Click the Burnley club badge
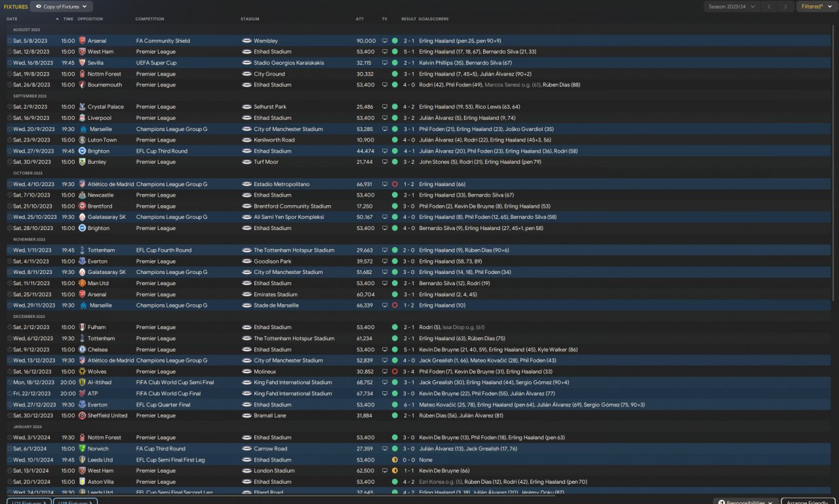The image size is (839, 504). coord(82,162)
